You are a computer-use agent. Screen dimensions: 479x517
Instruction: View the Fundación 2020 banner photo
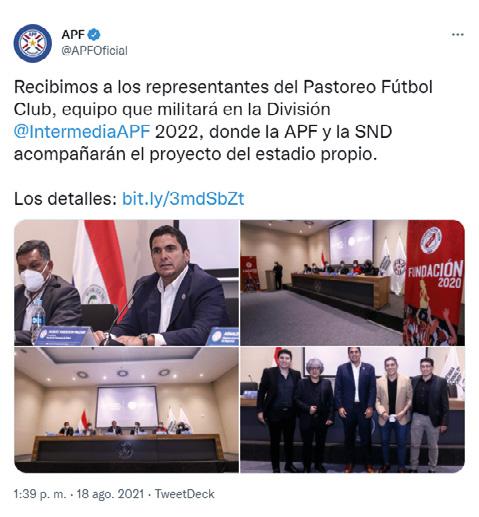(352, 282)
